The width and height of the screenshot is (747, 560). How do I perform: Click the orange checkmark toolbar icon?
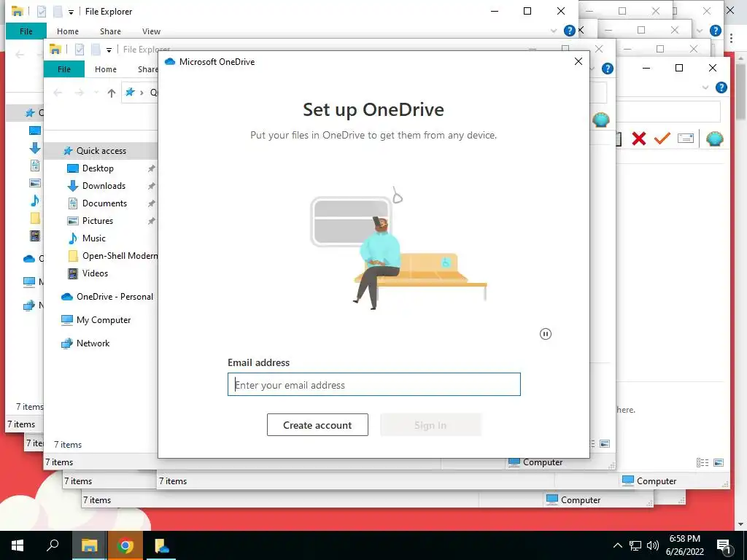(662, 139)
